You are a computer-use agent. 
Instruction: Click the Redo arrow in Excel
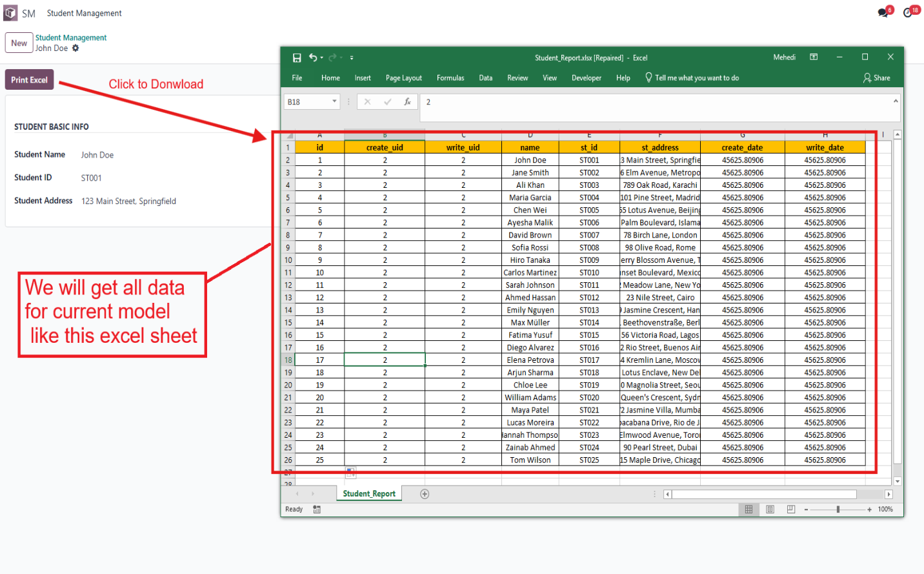pos(332,57)
